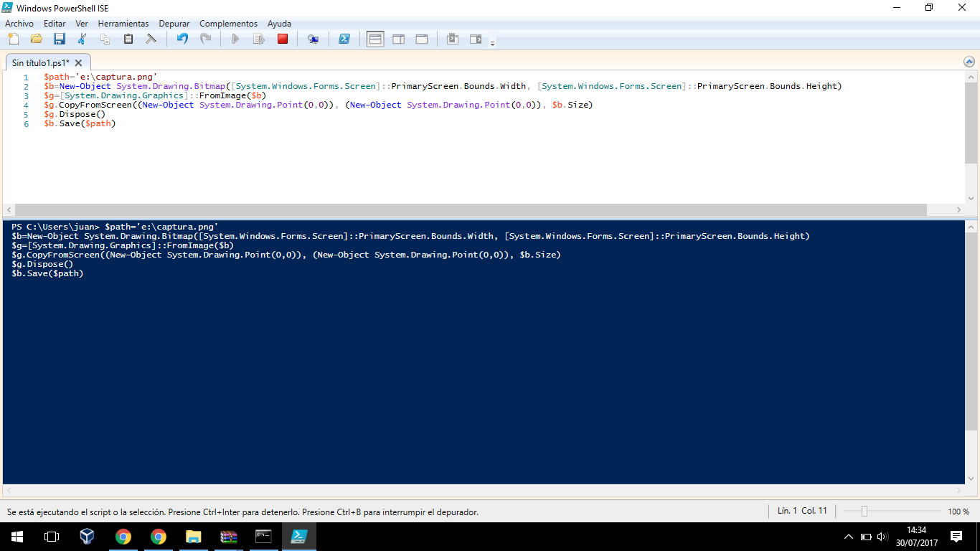Show the script pane maximized layout
Image resolution: width=980 pixels, height=551 pixels.
point(422,39)
